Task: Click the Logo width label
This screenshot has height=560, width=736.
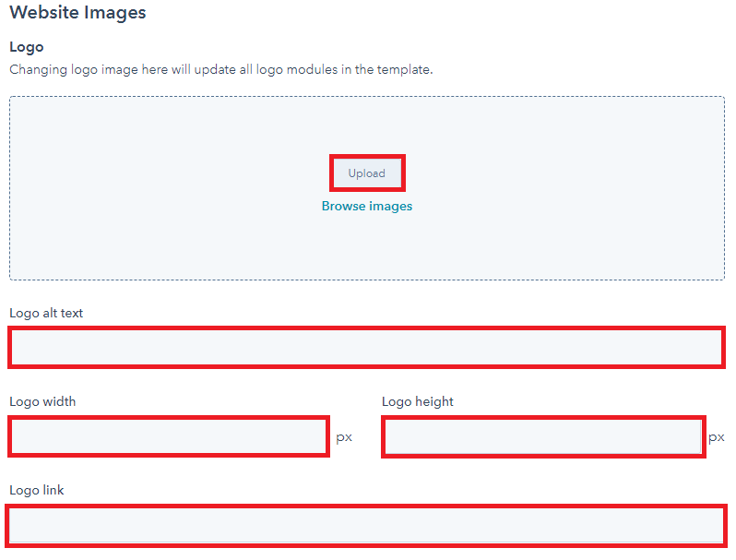Action: click(42, 402)
